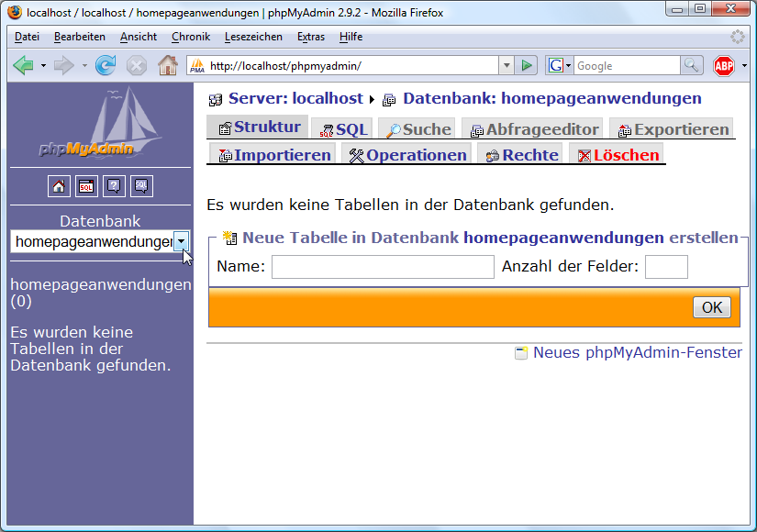Click the red Löschen tab
The image size is (757, 532).
tap(617, 154)
